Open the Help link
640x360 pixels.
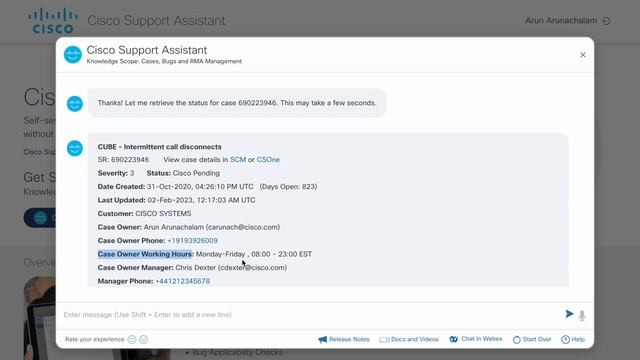pos(573,340)
